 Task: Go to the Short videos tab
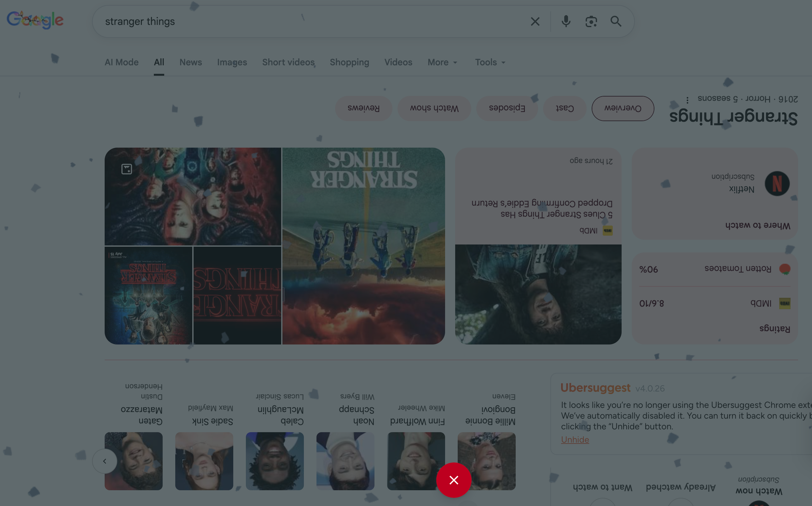coord(288,62)
